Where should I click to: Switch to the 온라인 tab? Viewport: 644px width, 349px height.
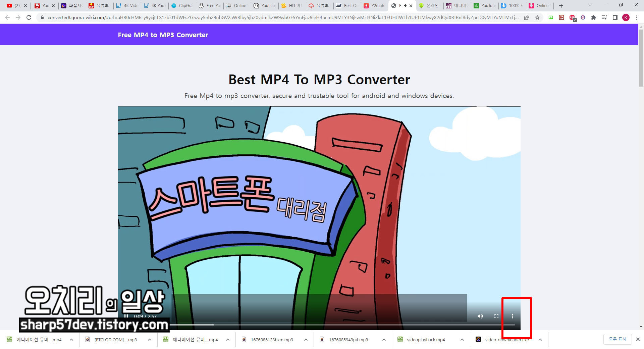click(430, 6)
